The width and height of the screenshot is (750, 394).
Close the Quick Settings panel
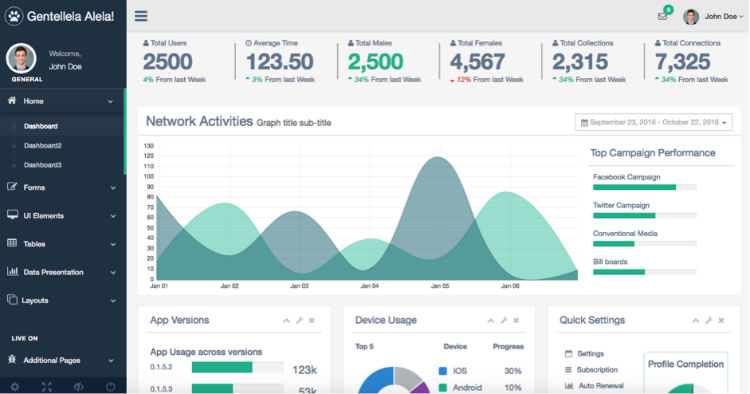(721, 320)
